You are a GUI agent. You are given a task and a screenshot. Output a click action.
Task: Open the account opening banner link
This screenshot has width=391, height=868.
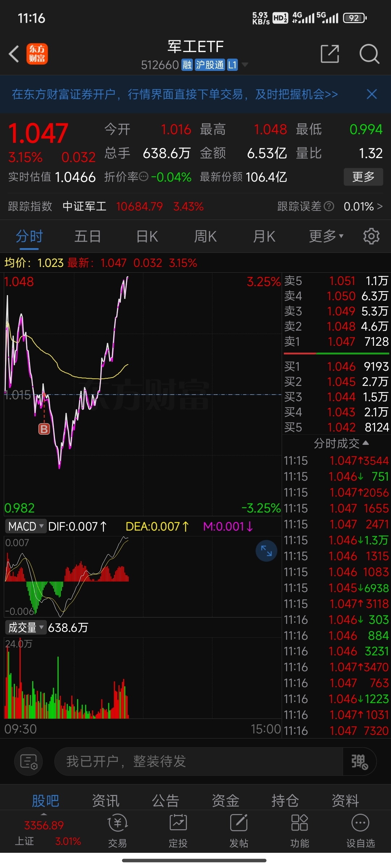point(175,94)
